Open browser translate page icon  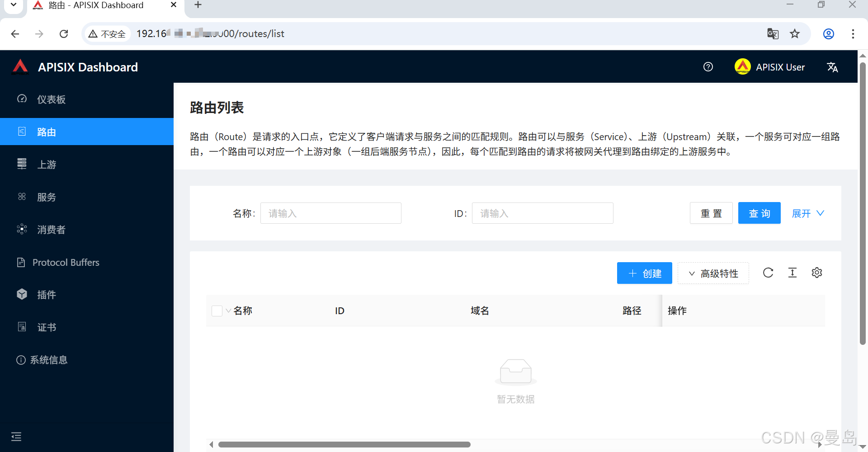point(773,34)
